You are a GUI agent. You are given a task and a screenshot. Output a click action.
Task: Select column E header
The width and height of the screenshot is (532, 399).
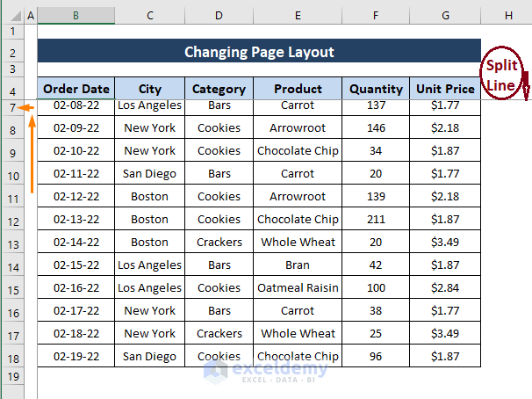(x=298, y=16)
